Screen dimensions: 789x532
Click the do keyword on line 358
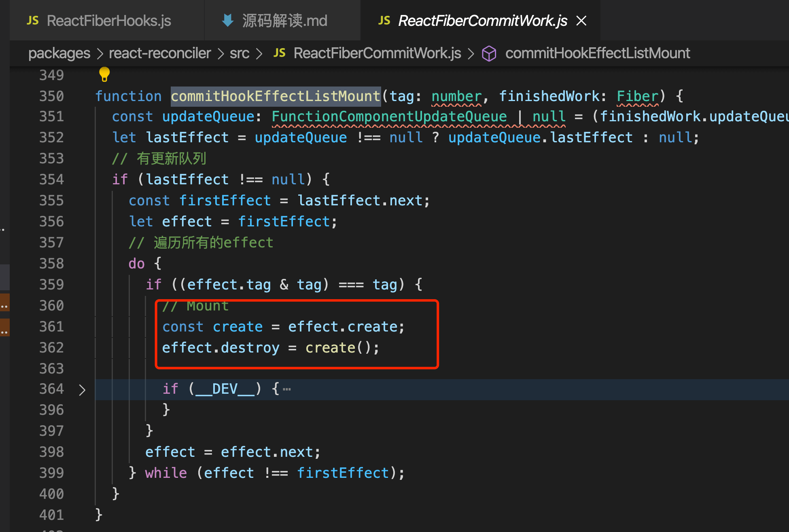pos(137,264)
